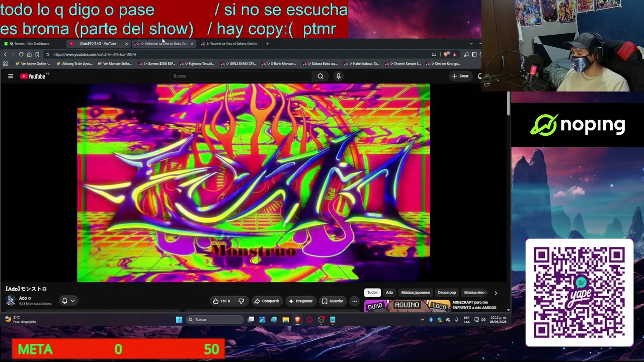Click the browser home button
Image resolution: width=644 pixels, height=362 pixels.
click(29, 54)
